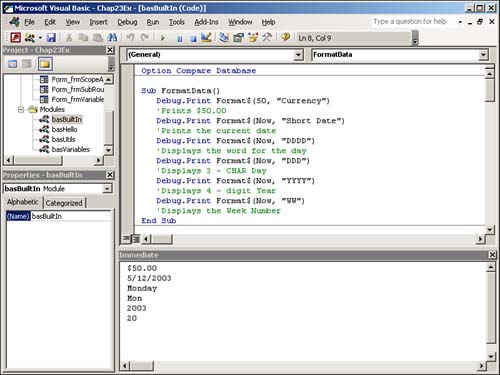Screen dimensions: 500x375
Task: Click the Cut scissors icon
Action: point(69,38)
